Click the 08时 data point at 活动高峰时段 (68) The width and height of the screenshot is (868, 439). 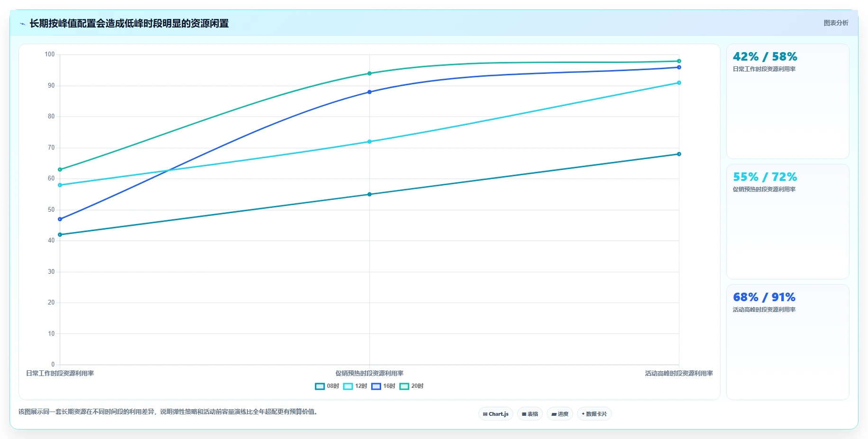(679, 154)
